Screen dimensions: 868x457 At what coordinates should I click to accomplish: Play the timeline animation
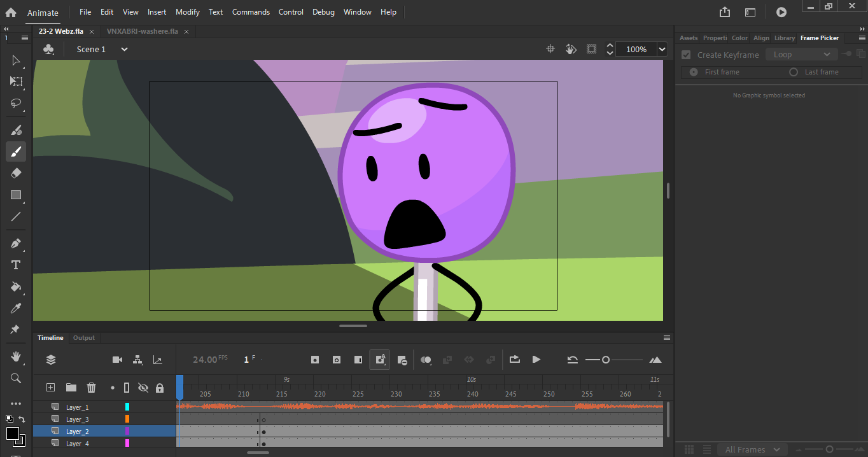click(x=536, y=360)
